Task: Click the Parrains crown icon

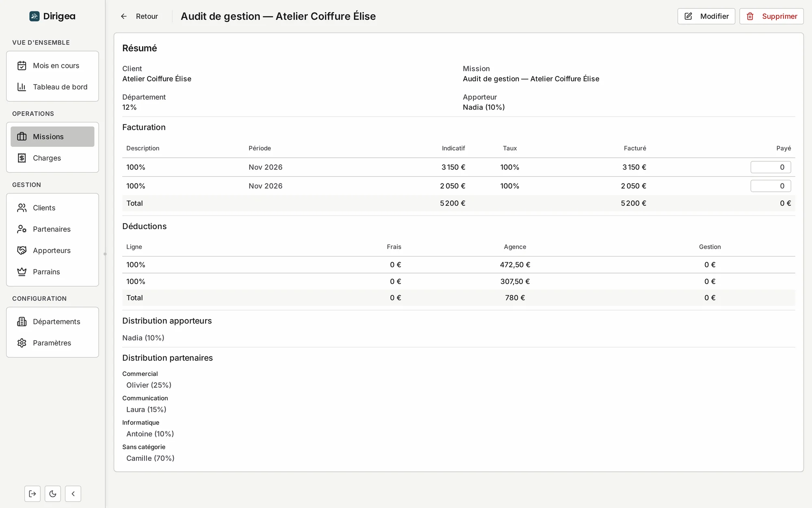Action: (x=22, y=272)
